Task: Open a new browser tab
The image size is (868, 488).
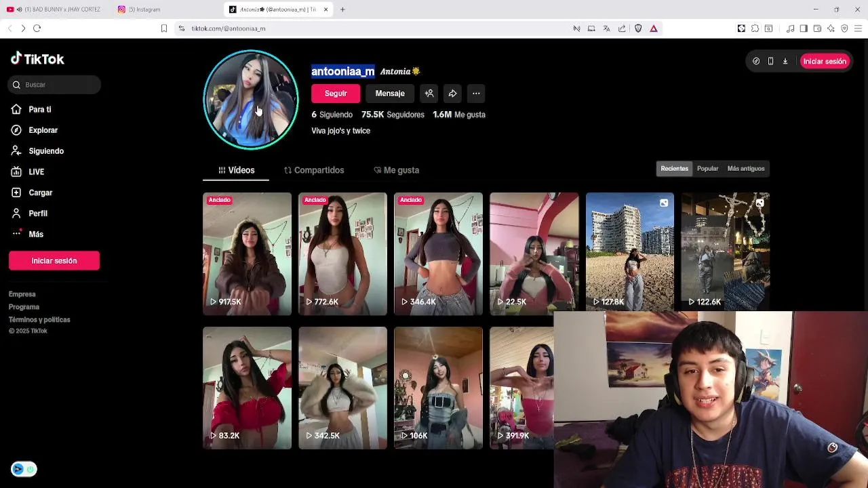Action: (x=342, y=9)
